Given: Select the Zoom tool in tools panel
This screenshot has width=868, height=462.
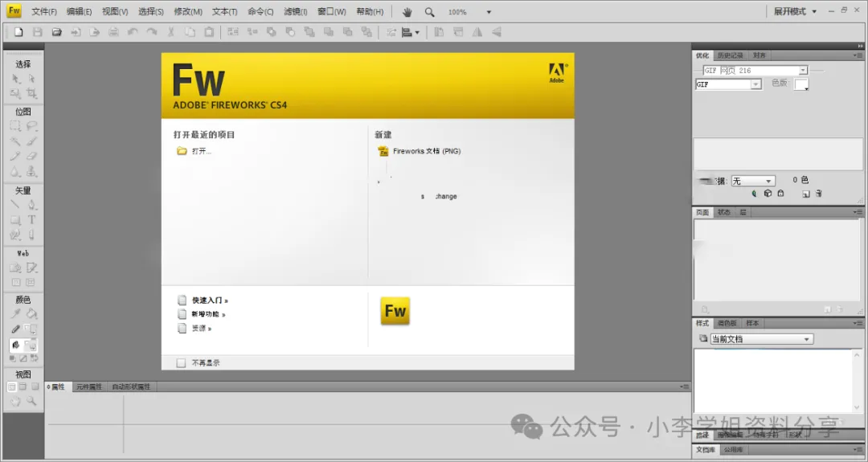Looking at the screenshot, I should (x=31, y=401).
